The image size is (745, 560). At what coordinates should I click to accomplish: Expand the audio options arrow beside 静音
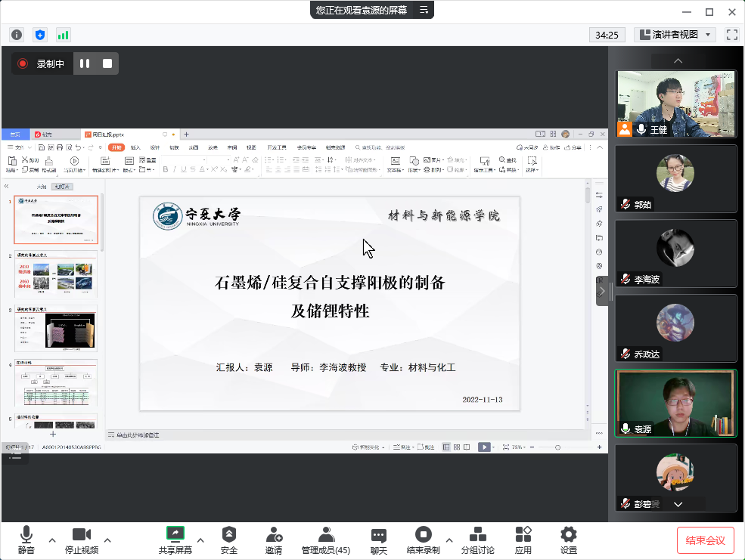pos(52,540)
